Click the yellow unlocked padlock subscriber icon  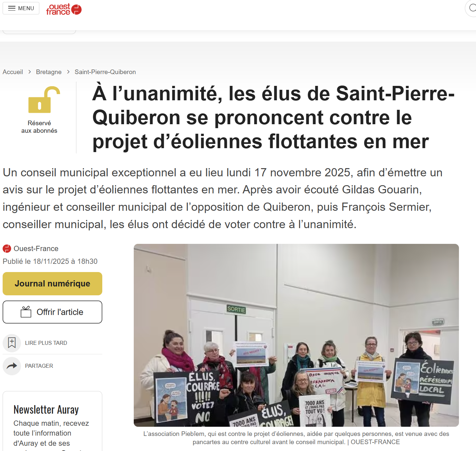click(44, 100)
